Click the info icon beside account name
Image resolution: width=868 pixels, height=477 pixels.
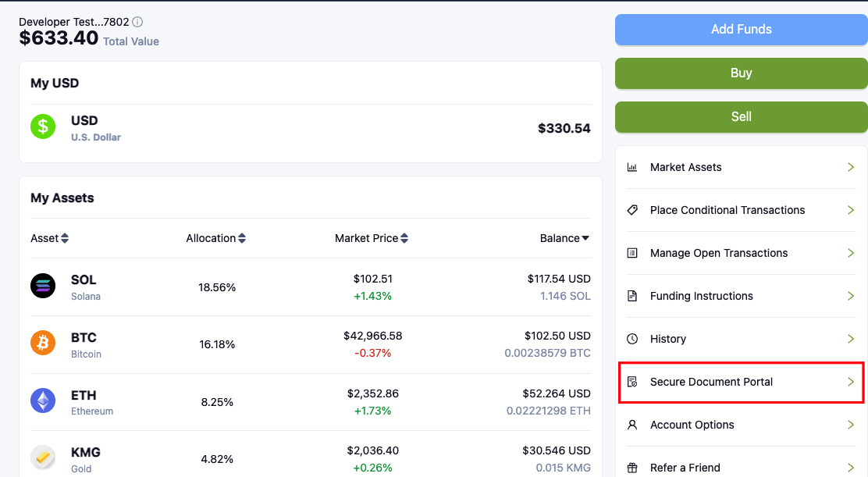point(137,22)
